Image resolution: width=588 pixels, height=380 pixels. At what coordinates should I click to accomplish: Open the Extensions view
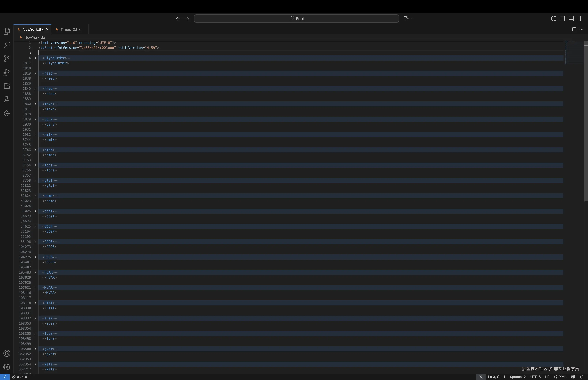[x=7, y=86]
